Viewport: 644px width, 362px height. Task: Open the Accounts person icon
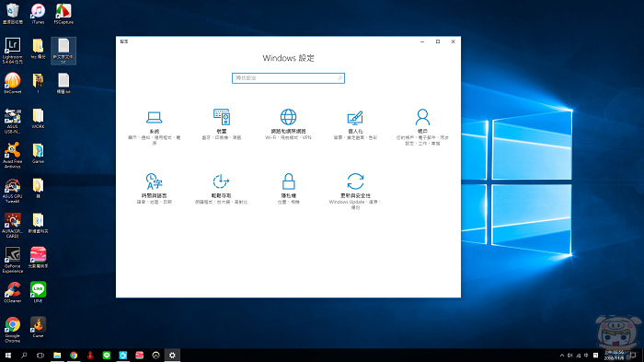pyautogui.click(x=422, y=117)
